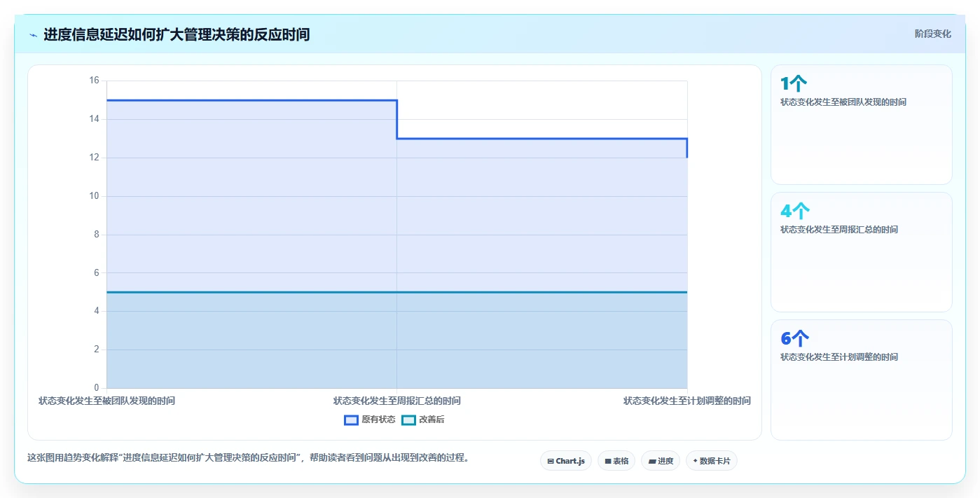Viewport: 980px width, 498px height.
Task: Click the 数据卡片 tag chip
Action: (x=712, y=461)
